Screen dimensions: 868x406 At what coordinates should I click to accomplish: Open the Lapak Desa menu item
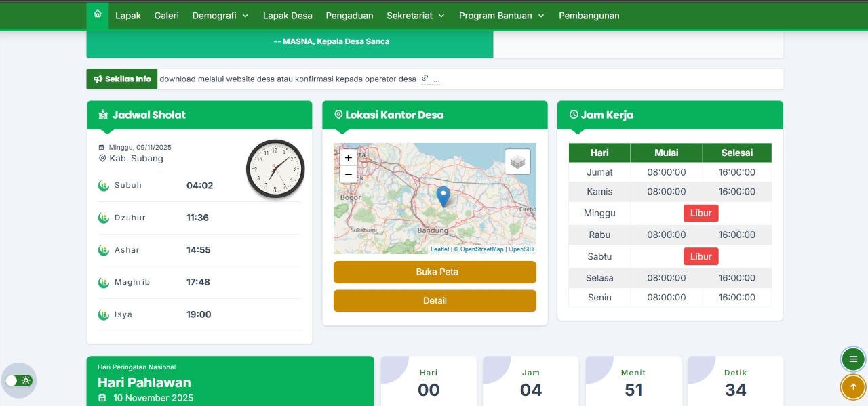coord(288,16)
